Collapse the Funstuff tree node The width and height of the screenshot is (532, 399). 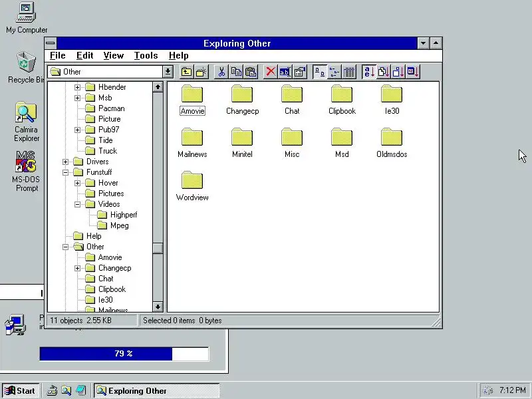point(65,172)
